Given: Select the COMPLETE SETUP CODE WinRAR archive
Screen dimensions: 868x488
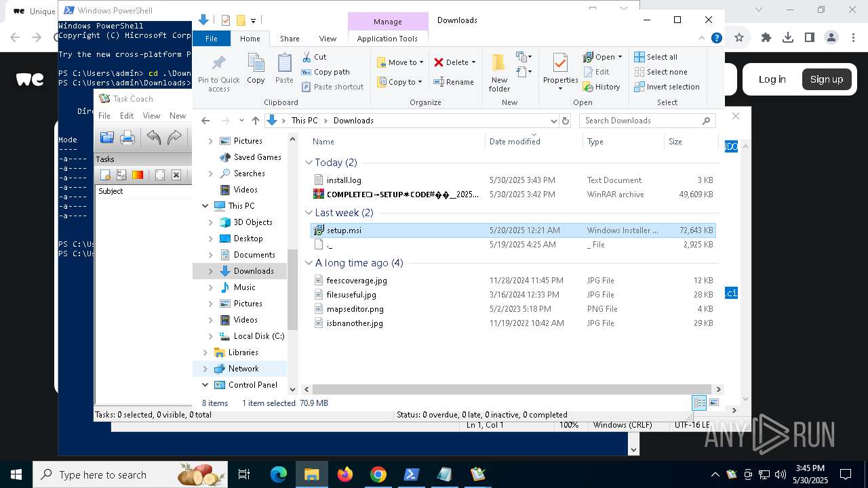Looking at the screenshot, I should (513, 195).
